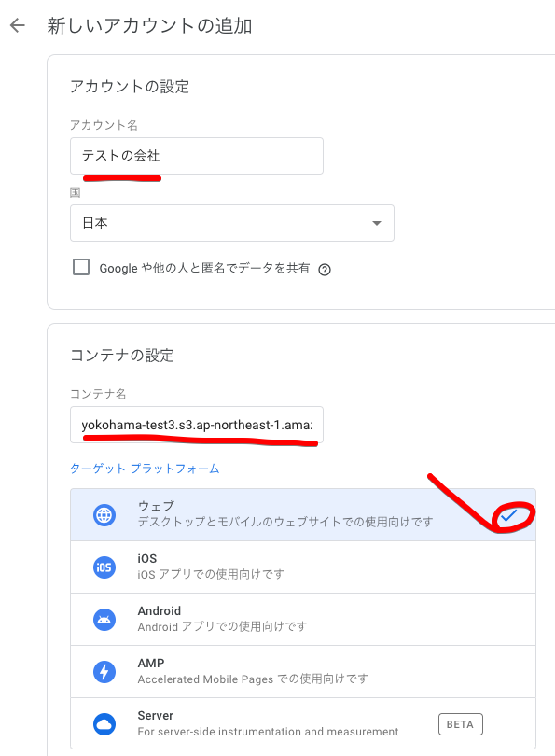This screenshot has width=555, height=756.
Task: Click the back arrow to leave this page
Action: click(x=20, y=27)
